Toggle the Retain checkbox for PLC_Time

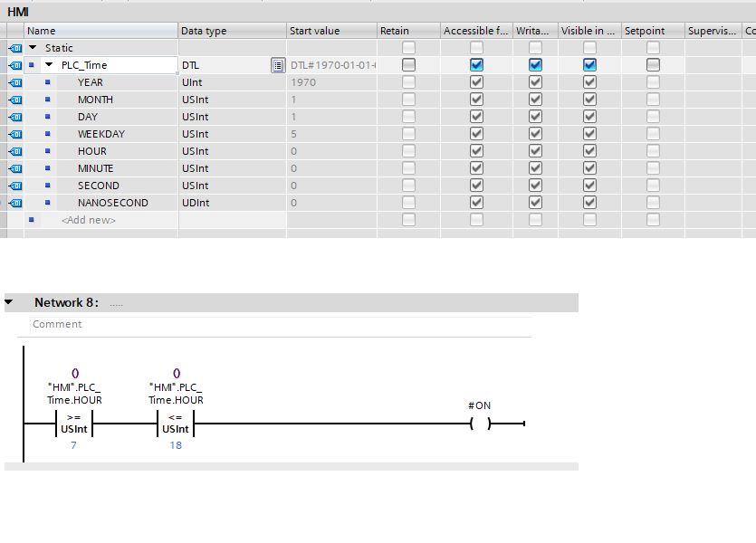[x=408, y=65]
